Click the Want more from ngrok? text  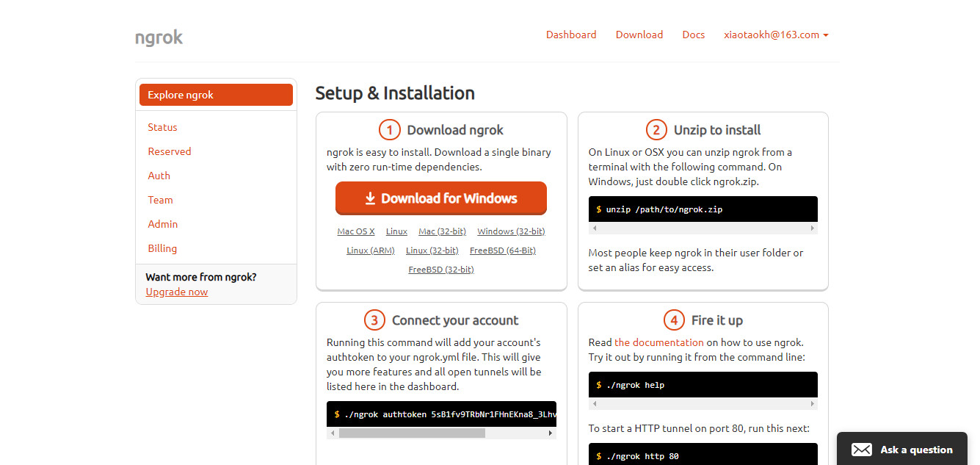(x=201, y=277)
